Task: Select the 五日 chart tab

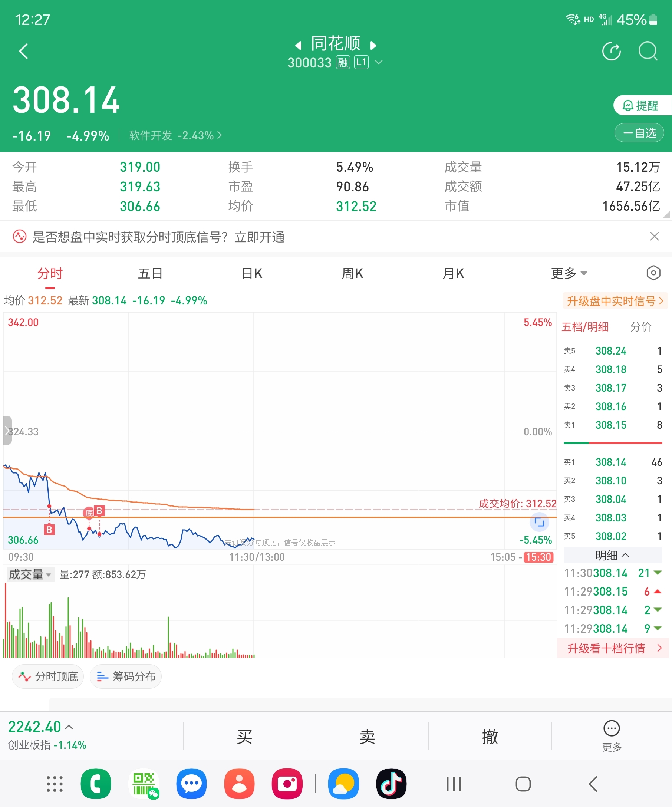Action: point(150,274)
